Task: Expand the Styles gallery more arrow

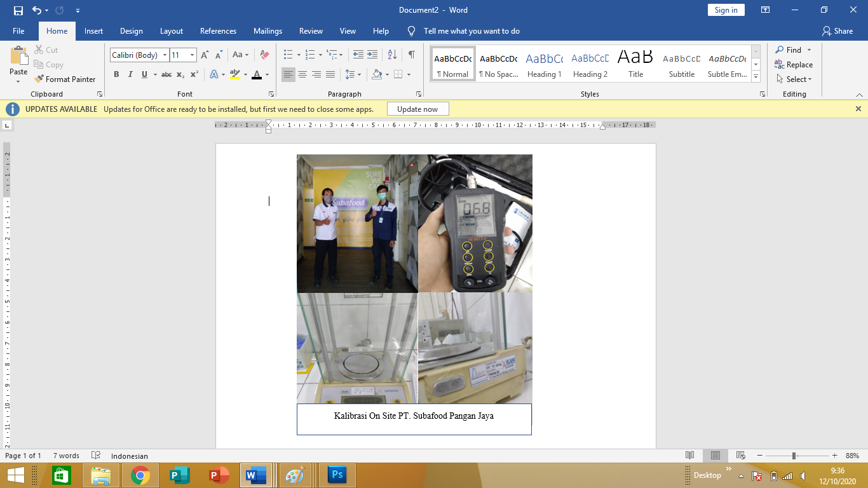Action: click(x=756, y=76)
